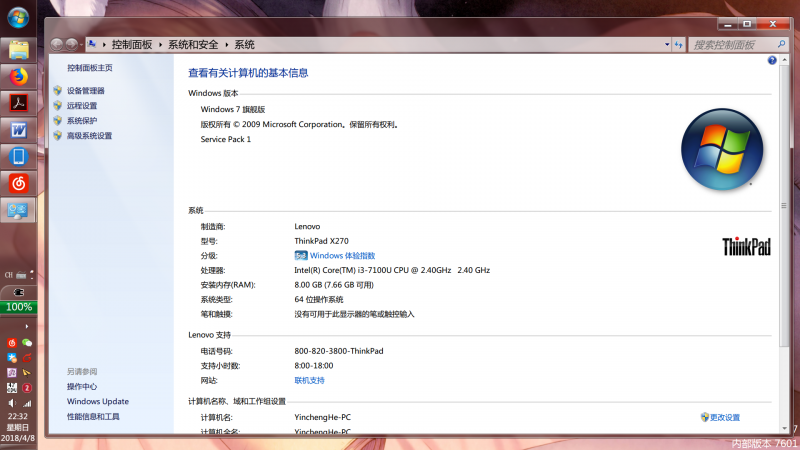Click the experience index score badge

point(301,256)
